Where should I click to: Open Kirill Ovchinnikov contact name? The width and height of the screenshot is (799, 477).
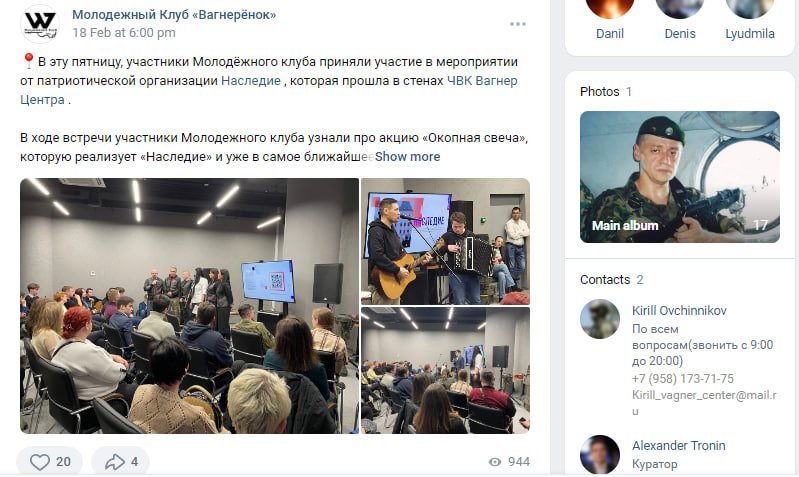tap(679, 310)
